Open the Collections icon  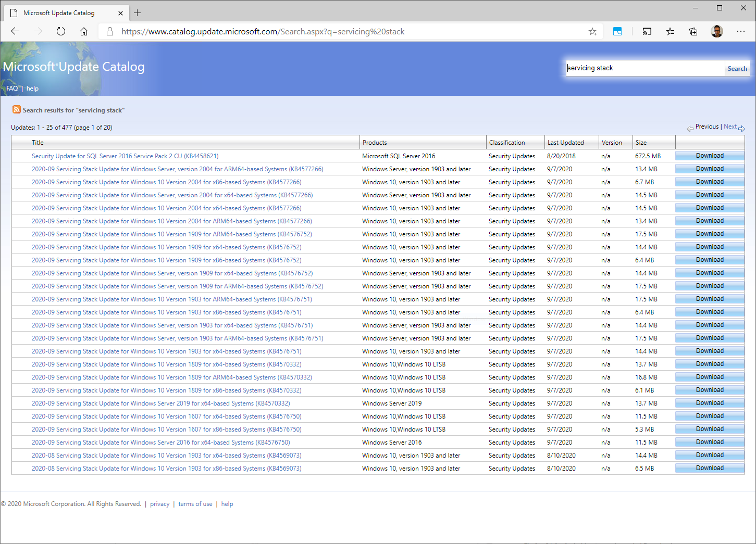(693, 31)
